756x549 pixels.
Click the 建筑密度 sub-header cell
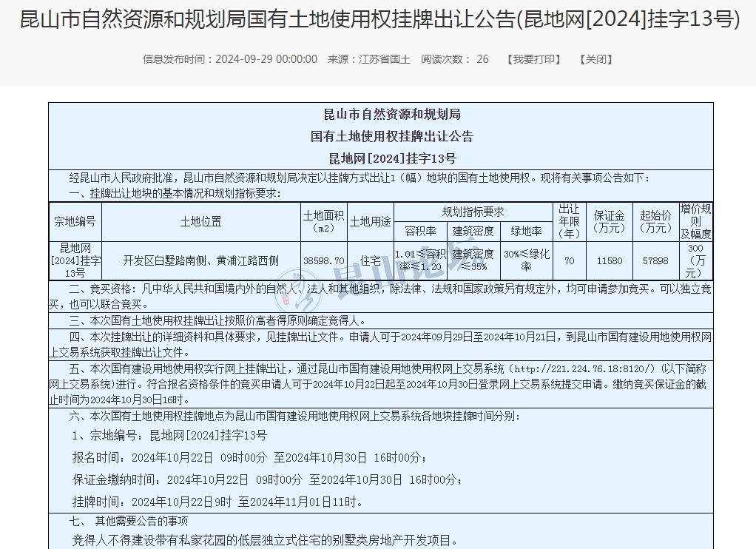[473, 232]
